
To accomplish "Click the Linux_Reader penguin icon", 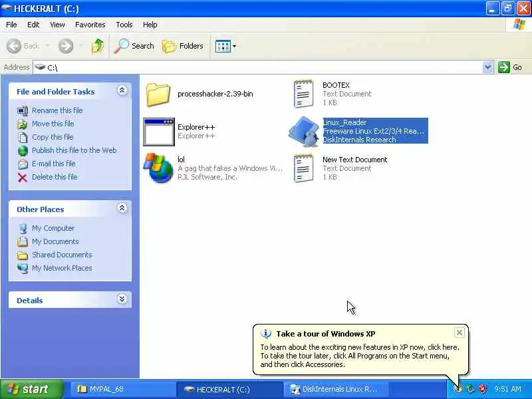I will 304,132.
